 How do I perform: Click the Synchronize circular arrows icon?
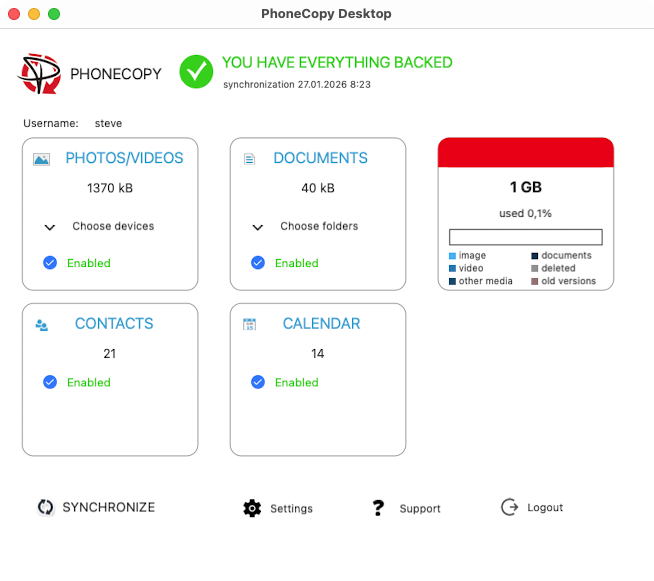tap(45, 507)
